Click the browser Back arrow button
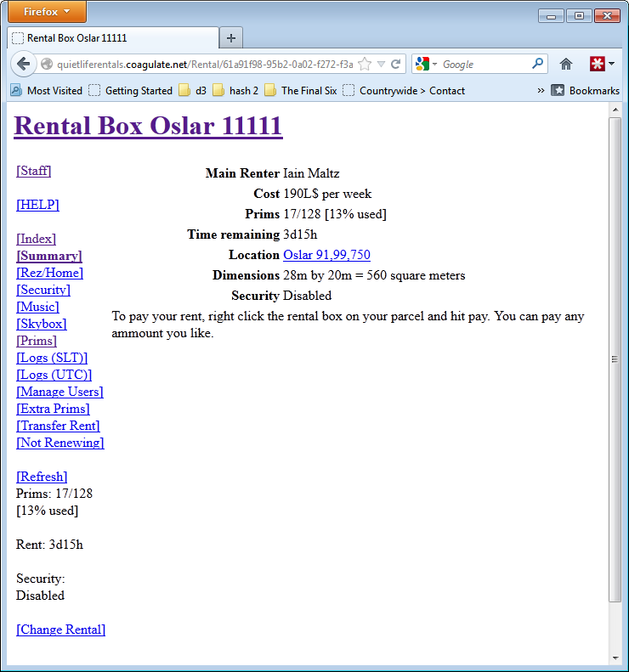 (24, 65)
